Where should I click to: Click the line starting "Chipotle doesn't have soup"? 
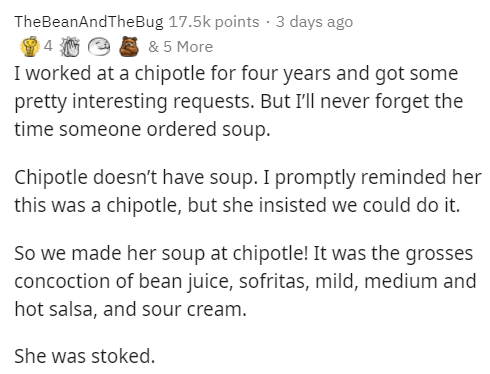click(248, 178)
